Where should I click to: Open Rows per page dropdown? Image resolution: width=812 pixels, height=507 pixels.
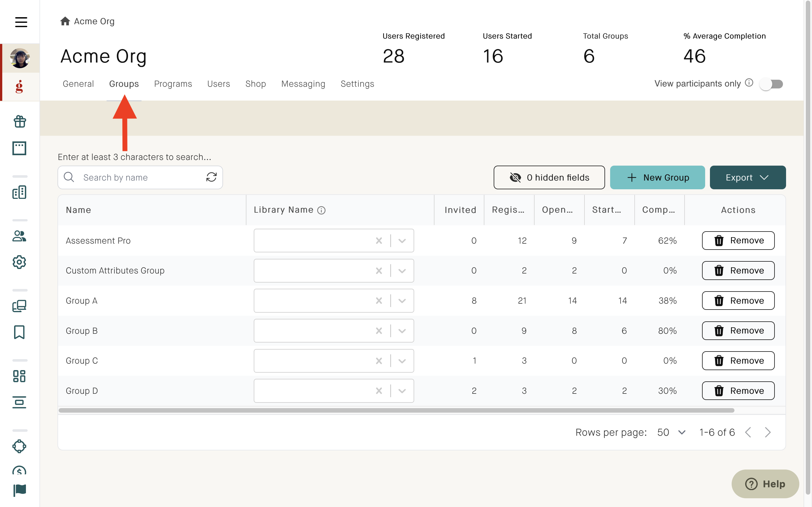(671, 432)
